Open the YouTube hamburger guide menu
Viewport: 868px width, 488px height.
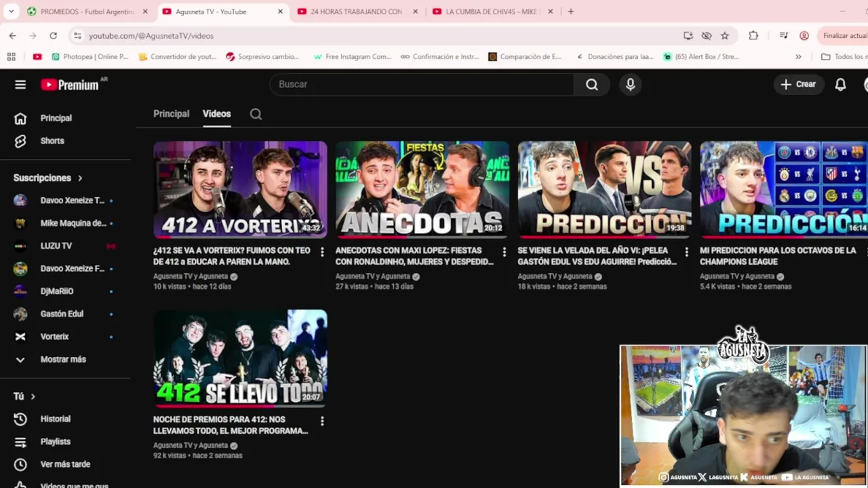[20, 84]
